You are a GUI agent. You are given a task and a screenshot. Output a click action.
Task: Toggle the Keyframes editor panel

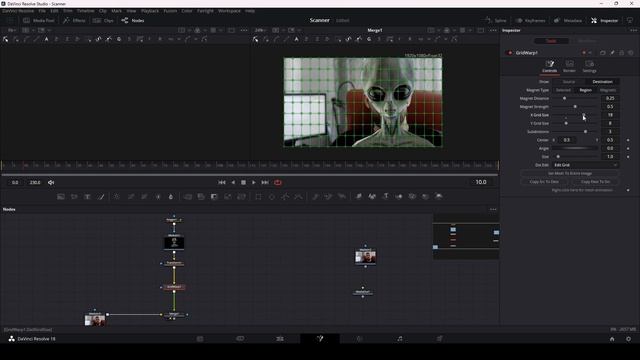(x=530, y=20)
